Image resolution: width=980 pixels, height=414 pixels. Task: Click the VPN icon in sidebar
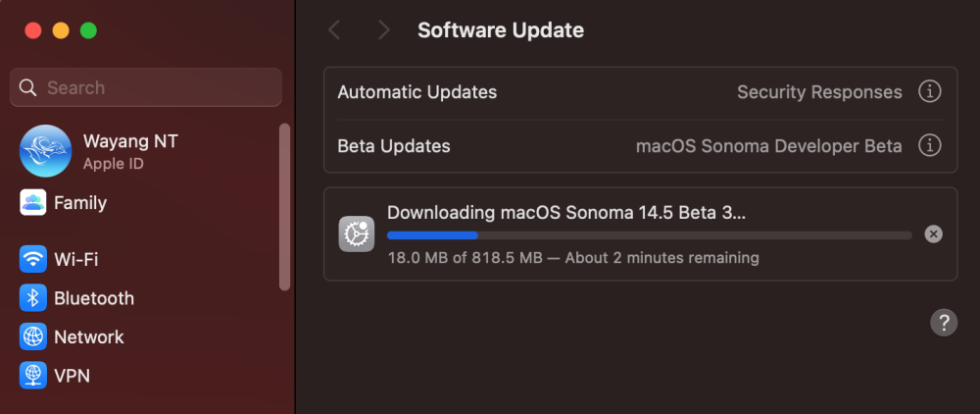click(x=32, y=375)
